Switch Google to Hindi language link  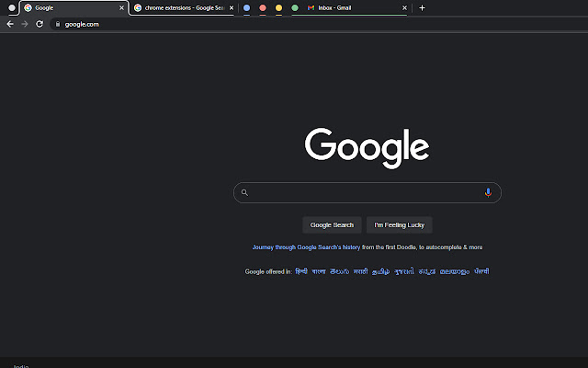301,271
